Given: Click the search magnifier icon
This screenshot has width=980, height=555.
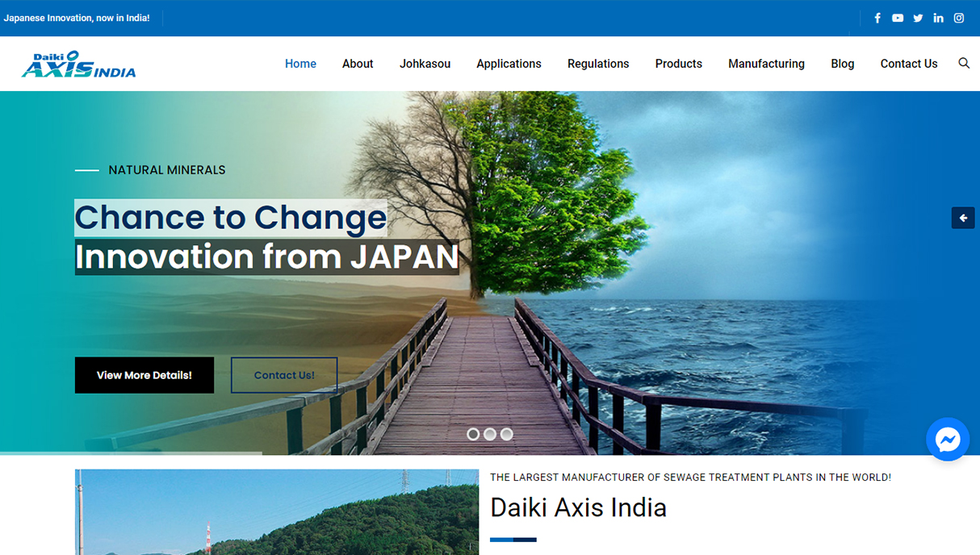Looking at the screenshot, I should pos(964,63).
